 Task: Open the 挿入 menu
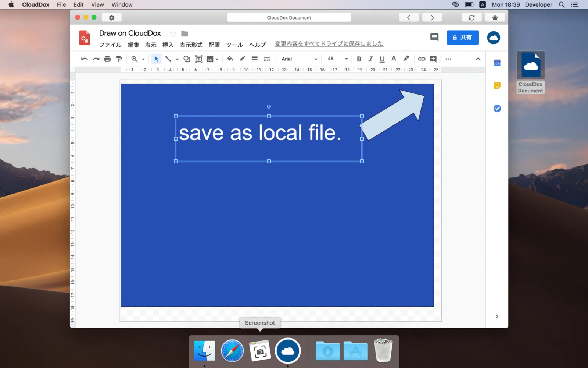click(x=168, y=45)
